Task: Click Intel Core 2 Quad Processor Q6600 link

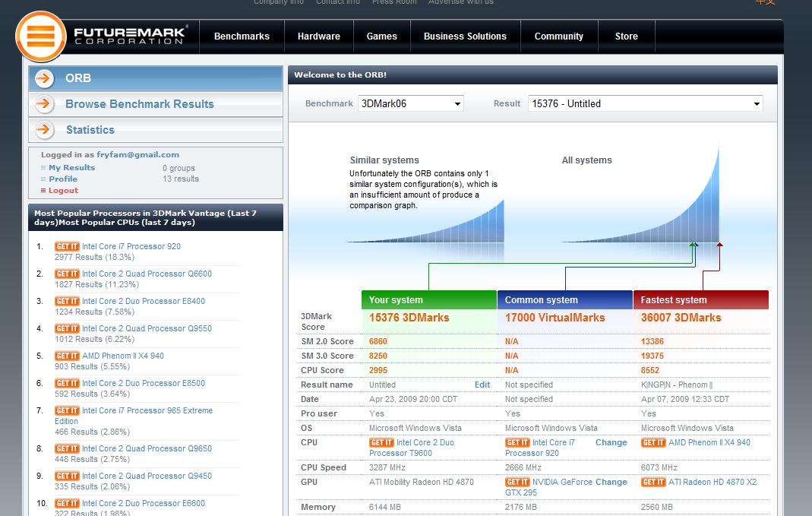Action: point(147,274)
